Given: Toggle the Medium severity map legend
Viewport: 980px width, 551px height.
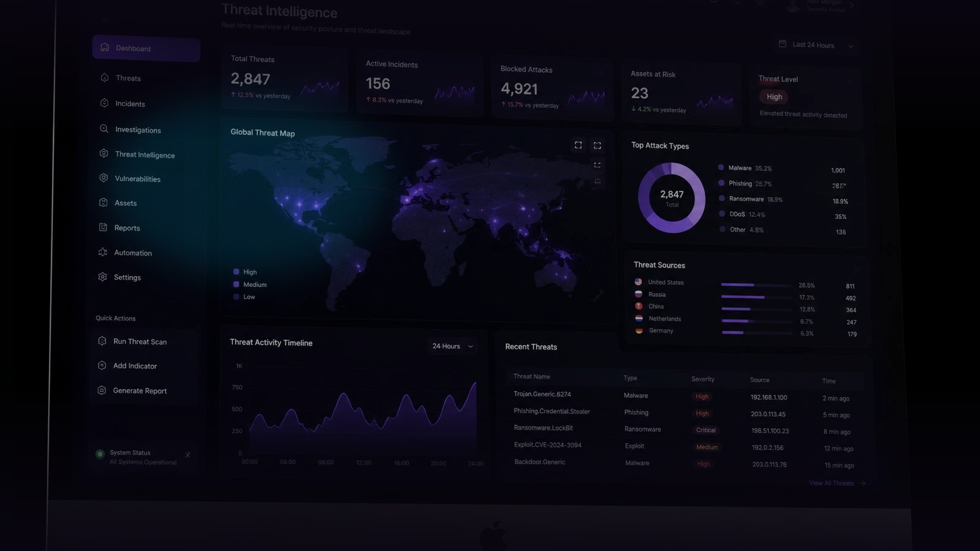Looking at the screenshot, I should tap(250, 285).
